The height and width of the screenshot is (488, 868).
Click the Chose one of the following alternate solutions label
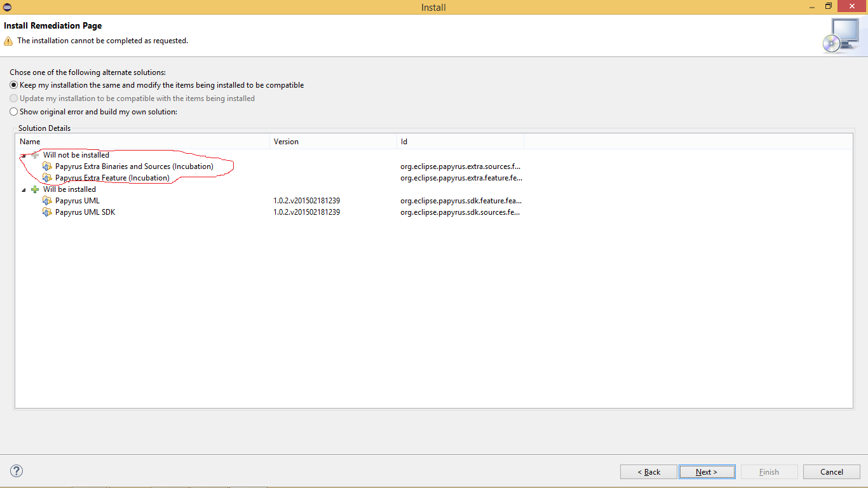(88, 72)
